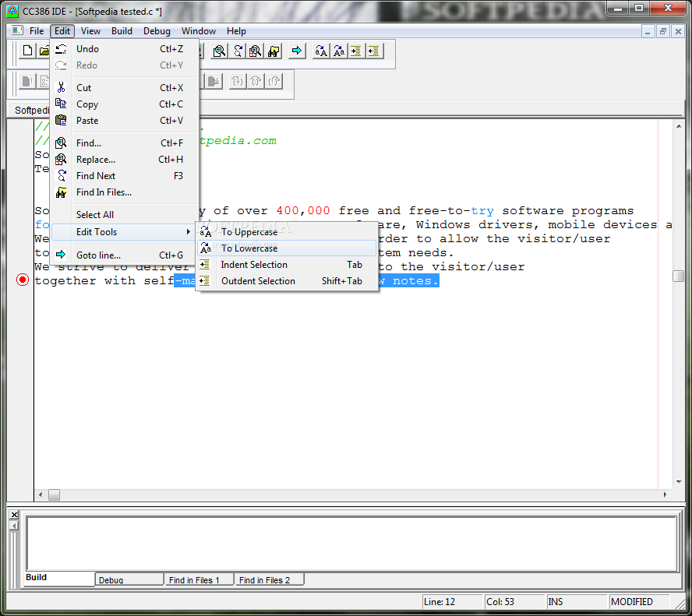Viewport: 692px width, 616px height.
Task: Click the grayed compile file toolbar icon
Action: [27, 82]
